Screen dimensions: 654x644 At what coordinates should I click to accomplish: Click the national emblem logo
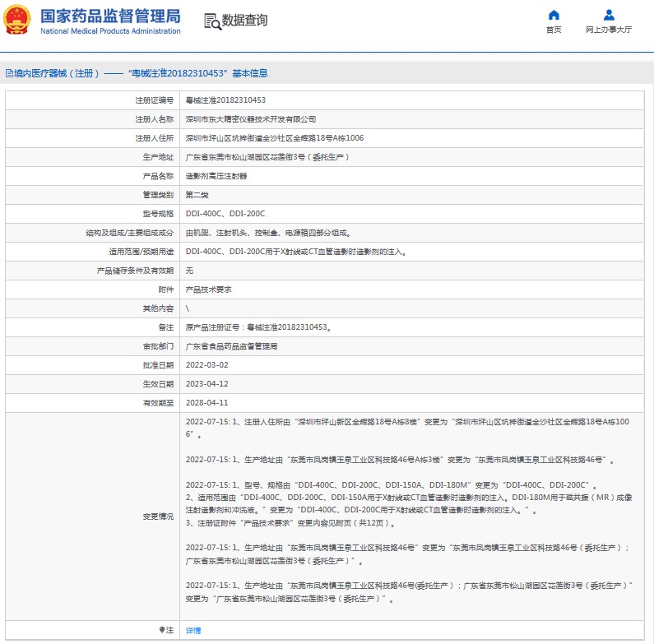(16, 20)
